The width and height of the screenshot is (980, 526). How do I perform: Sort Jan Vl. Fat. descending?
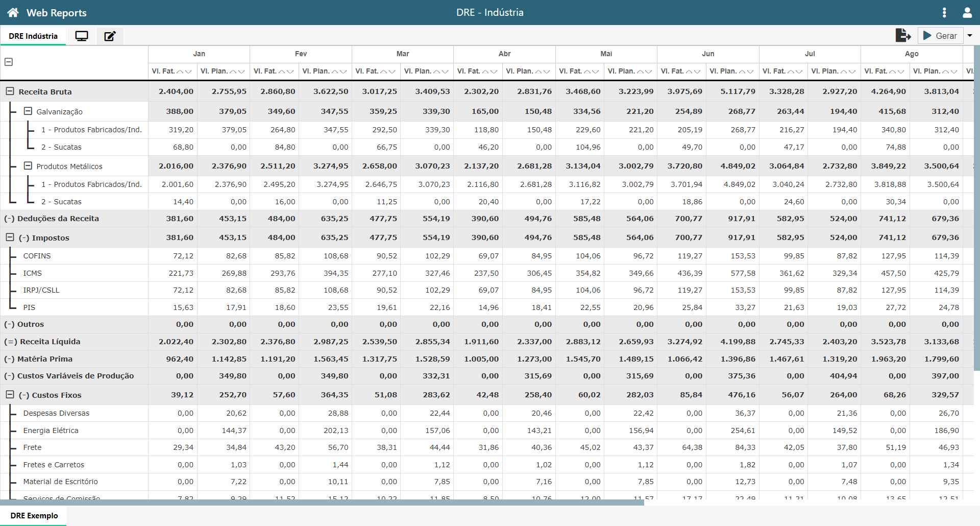point(188,71)
